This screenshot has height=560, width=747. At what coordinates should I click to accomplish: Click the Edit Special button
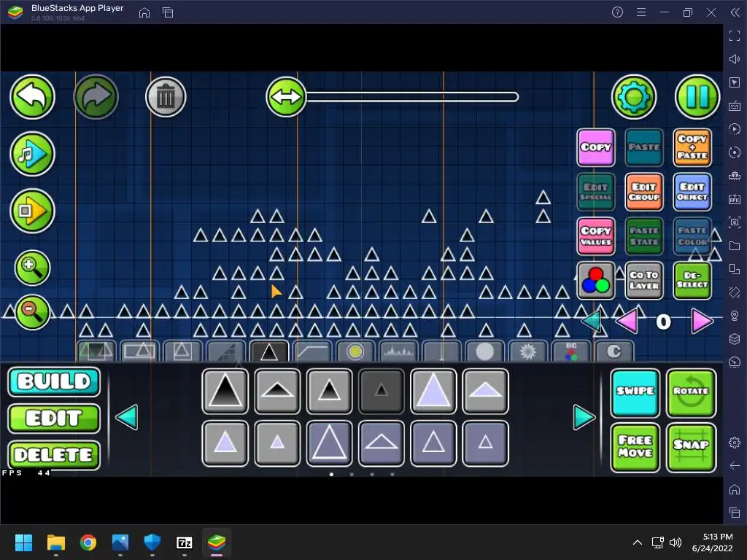(x=595, y=192)
